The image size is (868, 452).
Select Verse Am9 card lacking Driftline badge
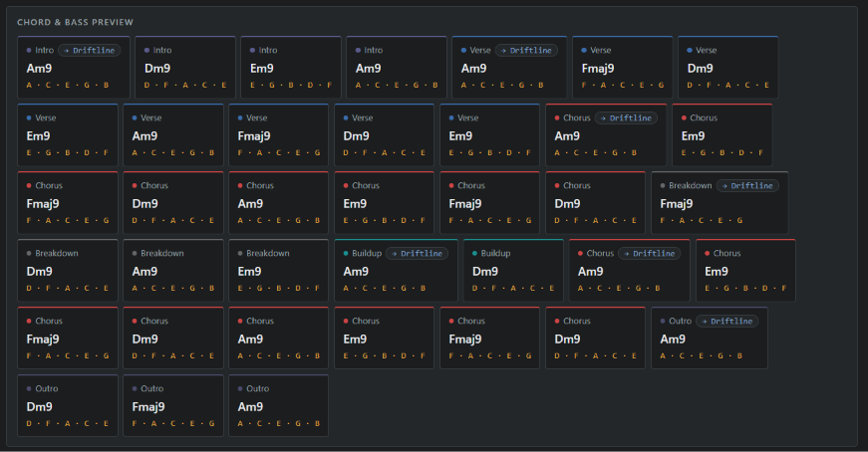pos(173,135)
